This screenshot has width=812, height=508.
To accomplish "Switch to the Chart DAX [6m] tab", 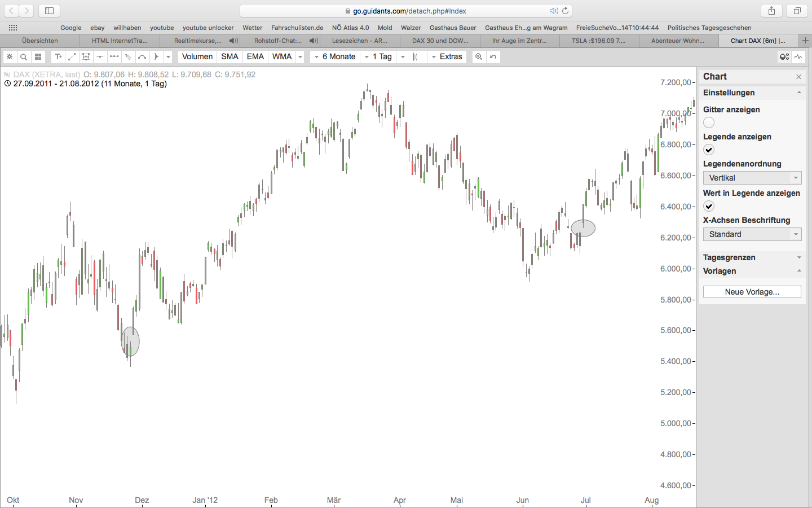I will (x=758, y=41).
